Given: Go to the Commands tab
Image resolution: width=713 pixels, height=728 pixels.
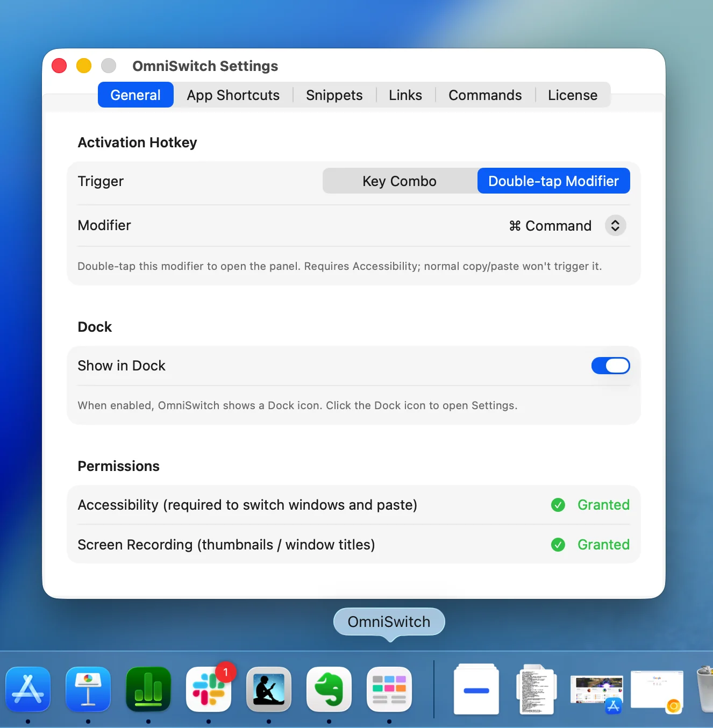Looking at the screenshot, I should tap(485, 95).
